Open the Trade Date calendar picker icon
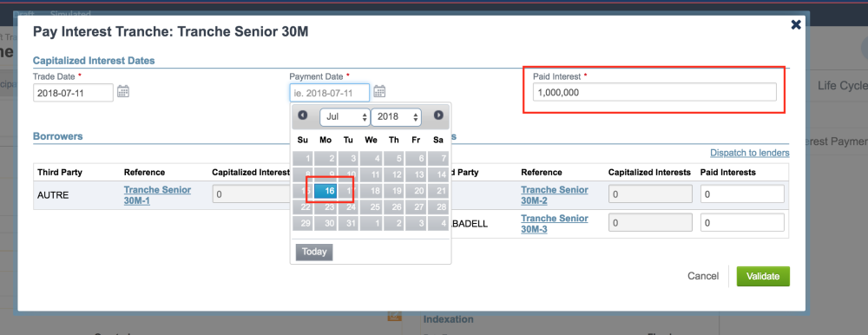The height and width of the screenshot is (335, 868). [x=123, y=92]
